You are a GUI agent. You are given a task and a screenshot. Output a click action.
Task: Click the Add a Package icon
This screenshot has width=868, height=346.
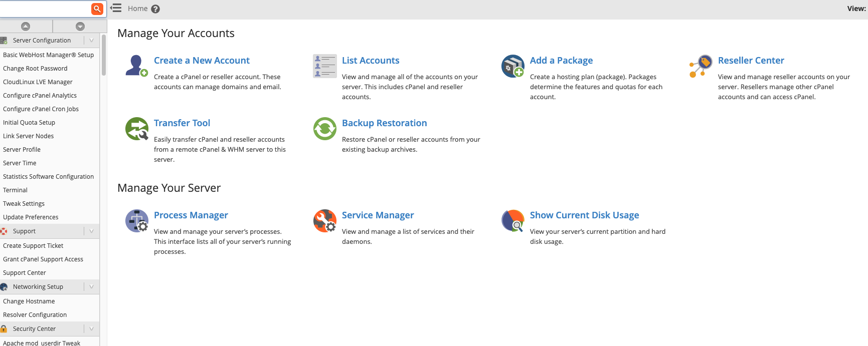(x=512, y=66)
